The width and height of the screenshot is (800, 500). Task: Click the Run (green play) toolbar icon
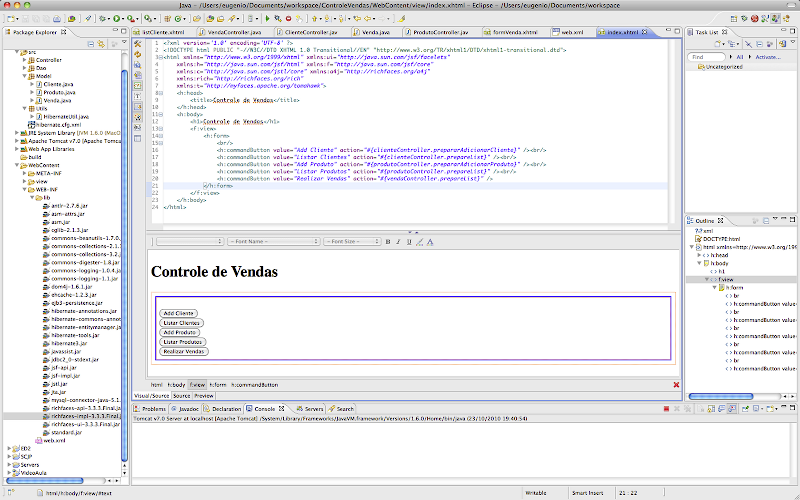pyautogui.click(x=118, y=18)
